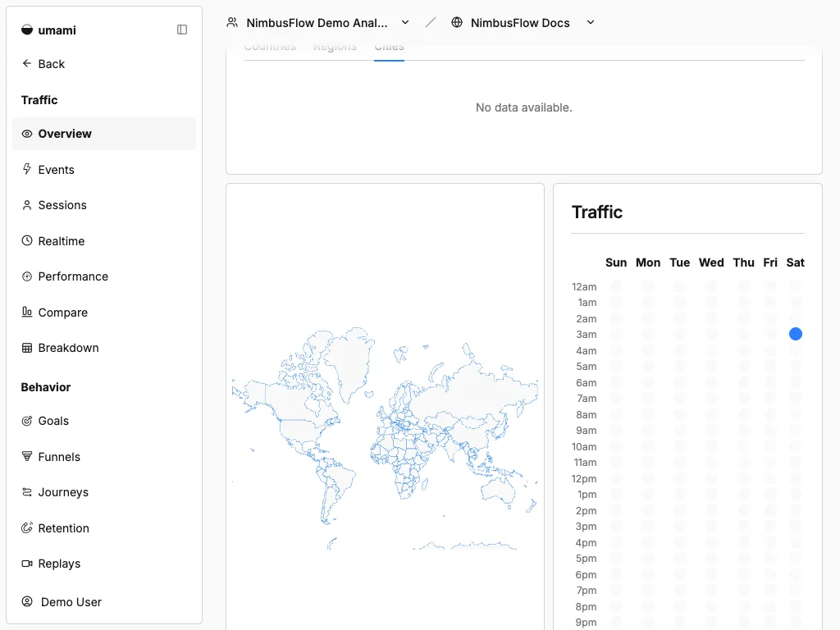Screen dimensions: 840x630
Task: Click the Sun column header
Action: pos(616,262)
